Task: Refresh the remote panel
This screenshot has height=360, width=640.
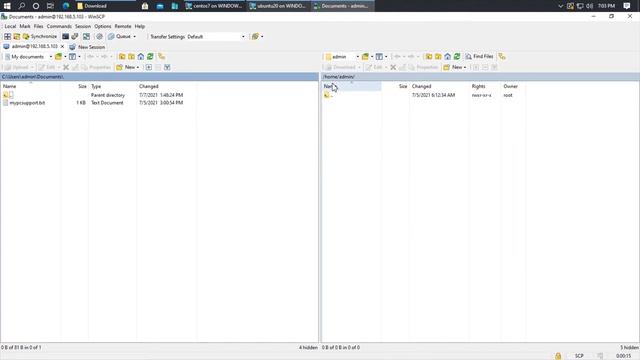Action: pos(457,57)
